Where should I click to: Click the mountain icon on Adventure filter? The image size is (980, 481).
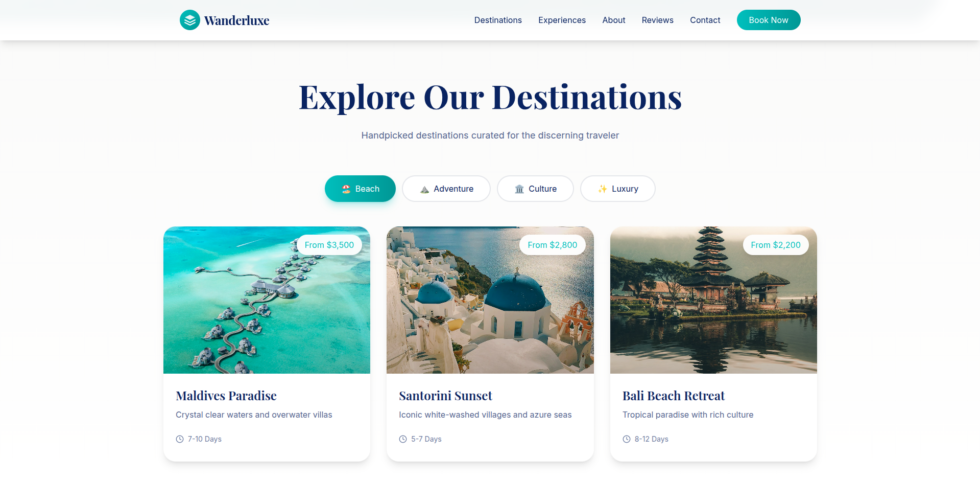424,189
